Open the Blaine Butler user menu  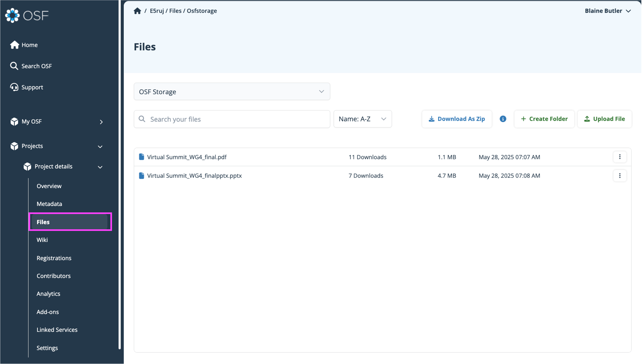point(607,11)
